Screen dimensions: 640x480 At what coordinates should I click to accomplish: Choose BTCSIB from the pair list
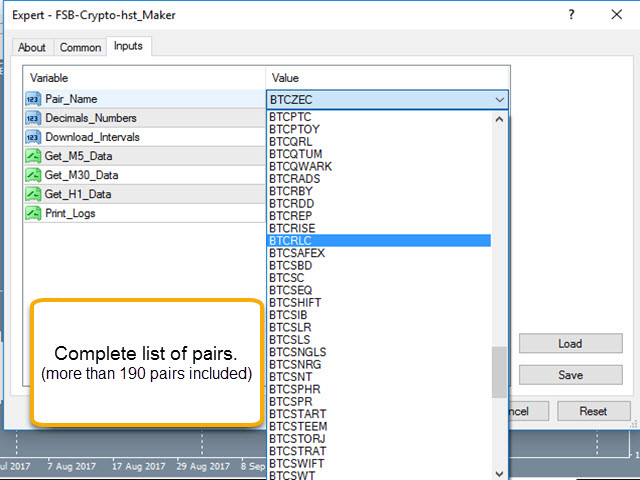click(379, 315)
